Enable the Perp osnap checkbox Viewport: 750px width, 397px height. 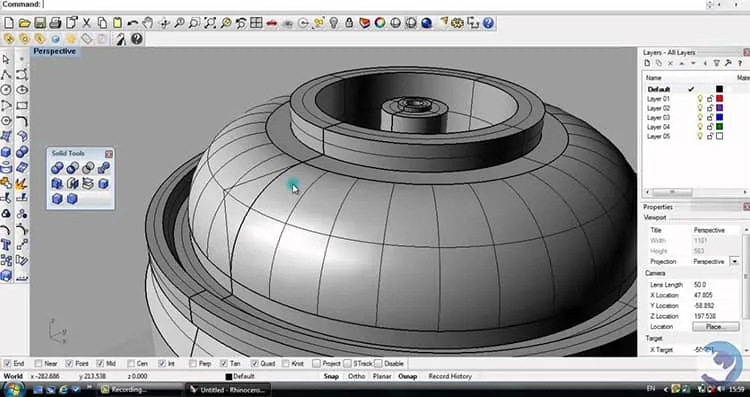pos(193,364)
